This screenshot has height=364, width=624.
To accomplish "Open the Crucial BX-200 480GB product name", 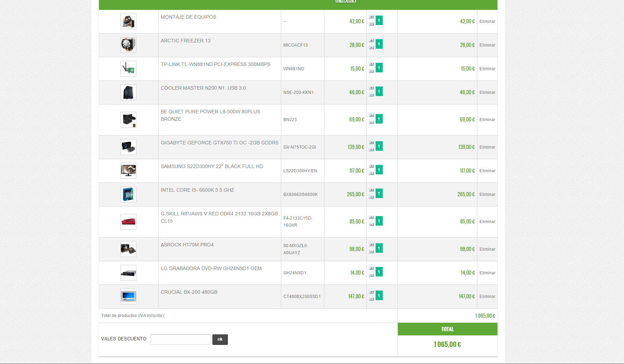I will pyautogui.click(x=189, y=292).
